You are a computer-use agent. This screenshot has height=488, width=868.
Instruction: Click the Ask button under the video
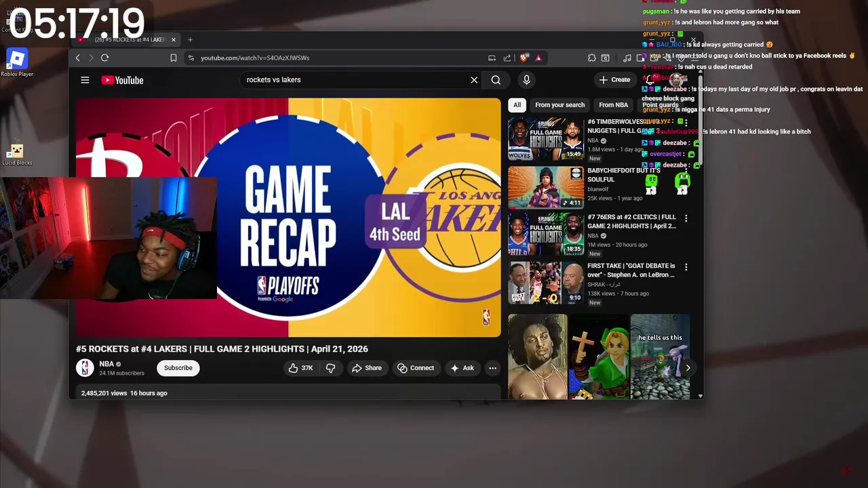coord(462,368)
